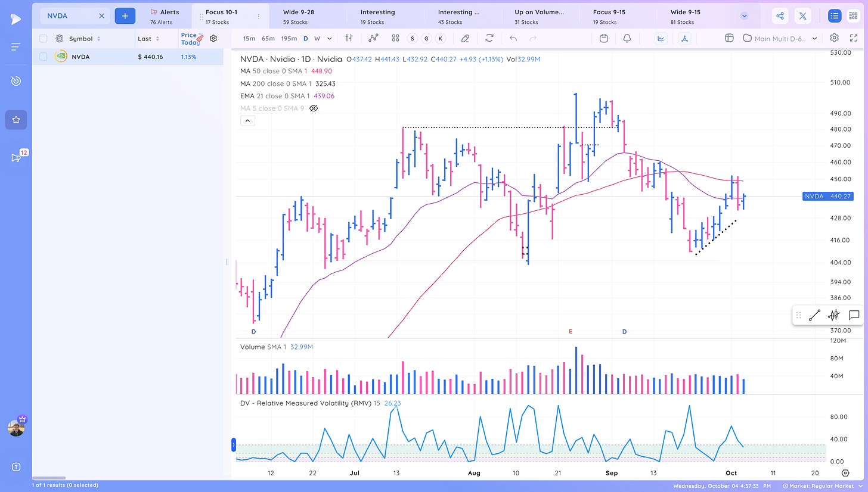Select the 195m timeframe
The height and width of the screenshot is (492, 868).
tap(289, 38)
